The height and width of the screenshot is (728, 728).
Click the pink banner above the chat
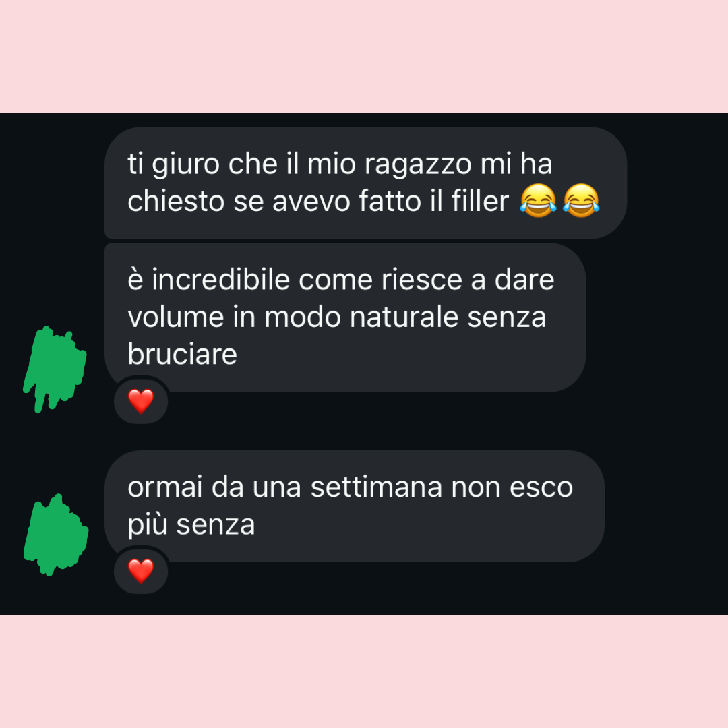point(364,56)
